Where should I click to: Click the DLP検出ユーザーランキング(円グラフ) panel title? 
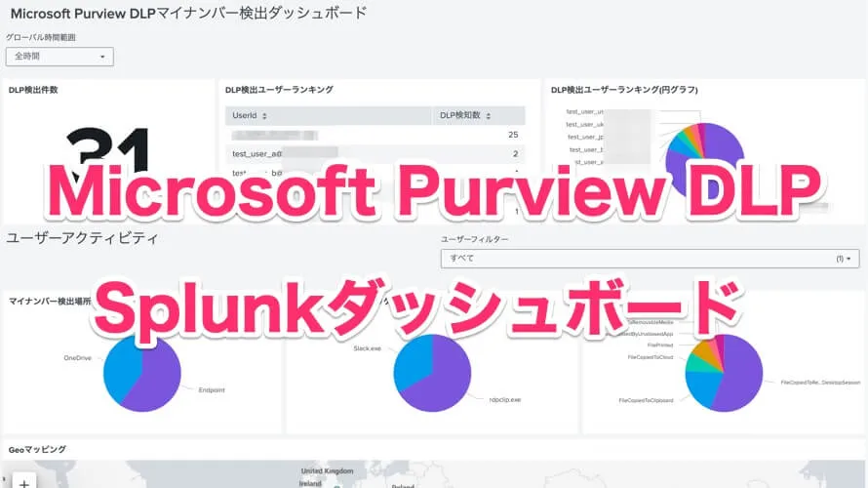pyautogui.click(x=624, y=90)
